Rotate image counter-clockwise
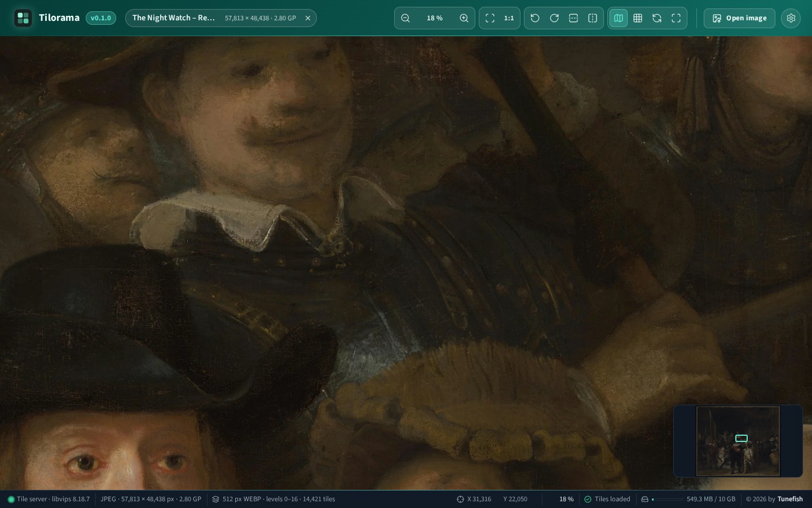 click(535, 18)
